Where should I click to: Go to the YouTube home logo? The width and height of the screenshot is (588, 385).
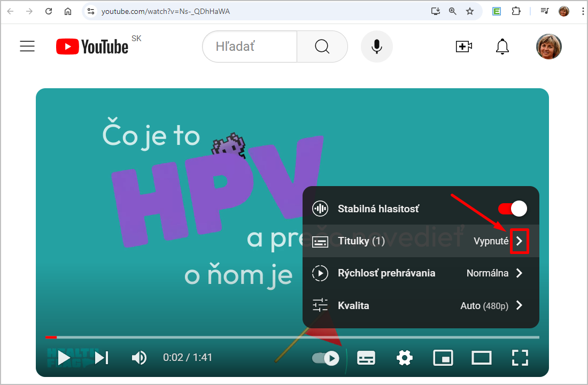tap(92, 47)
